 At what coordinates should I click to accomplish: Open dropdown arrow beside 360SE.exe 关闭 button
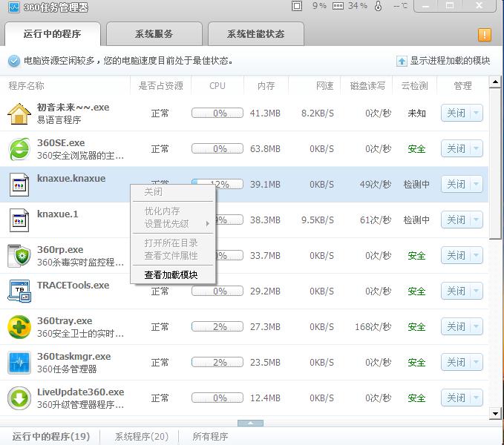[x=477, y=148]
